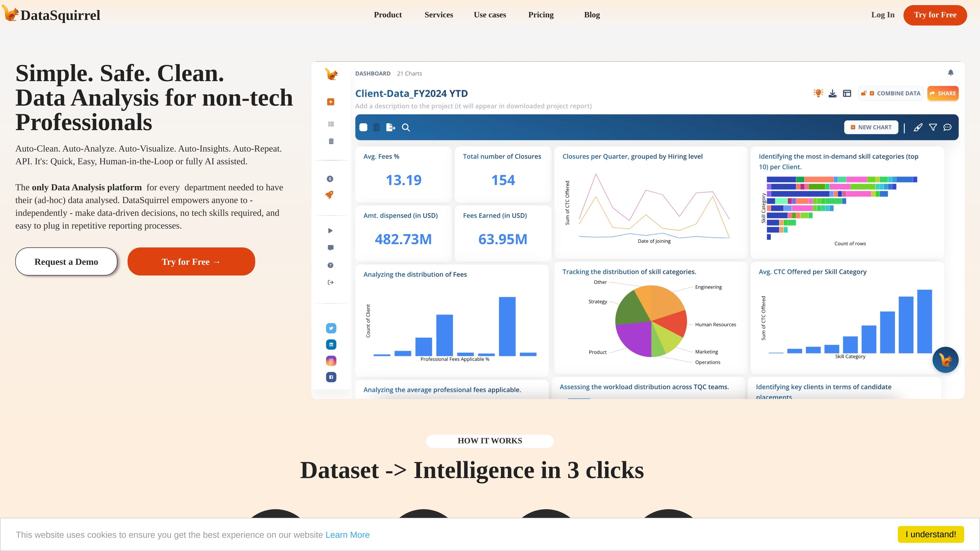Click the Amt. dispensed (in USD) card
980x551 pixels.
(x=403, y=233)
